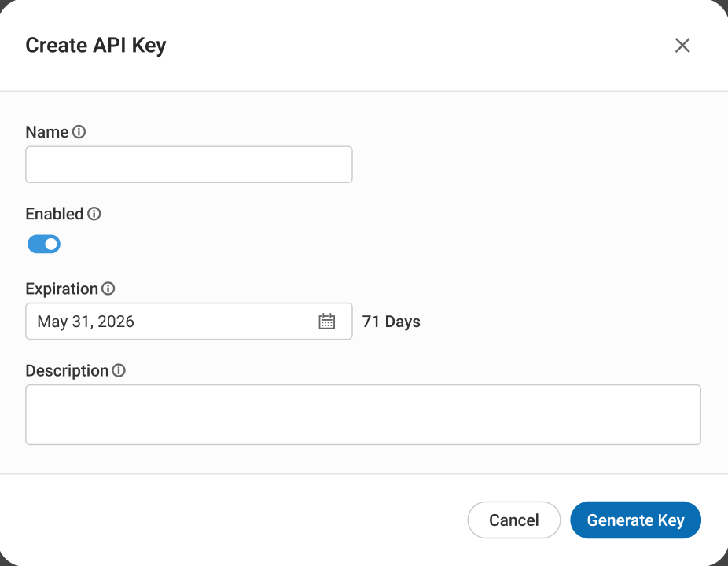The height and width of the screenshot is (566, 728).
Task: Open the calendar date picker icon
Action: [x=326, y=322]
